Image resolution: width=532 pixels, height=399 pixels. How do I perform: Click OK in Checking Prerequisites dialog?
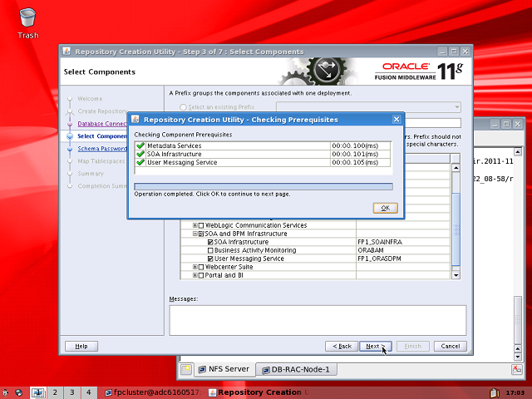click(x=386, y=208)
